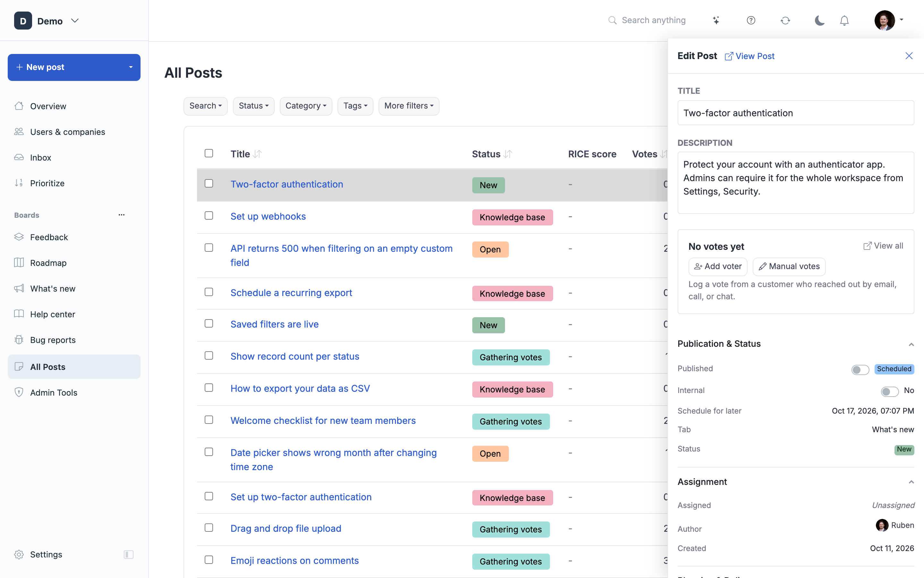Check the Set up webhooks row checkbox

(x=209, y=215)
